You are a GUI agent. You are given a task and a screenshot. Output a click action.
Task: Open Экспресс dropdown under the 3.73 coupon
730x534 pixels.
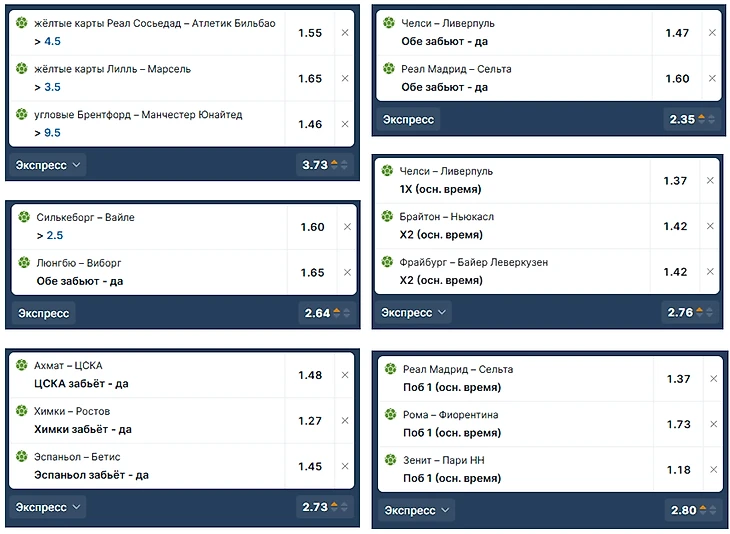coord(47,165)
